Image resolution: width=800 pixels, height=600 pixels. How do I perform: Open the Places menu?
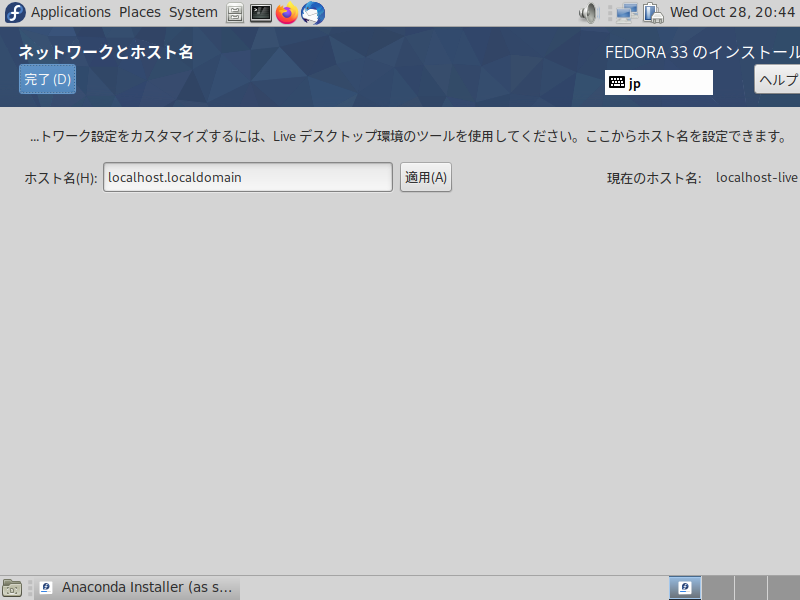coord(140,12)
